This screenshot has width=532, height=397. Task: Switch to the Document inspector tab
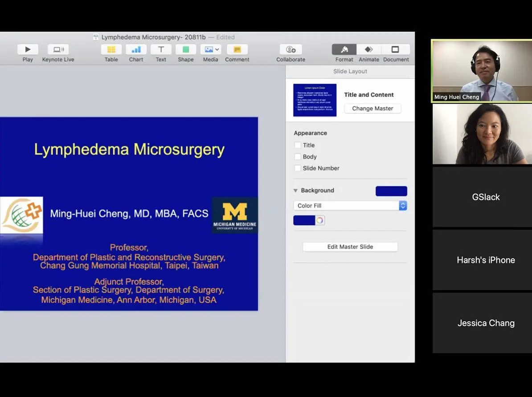395,49
